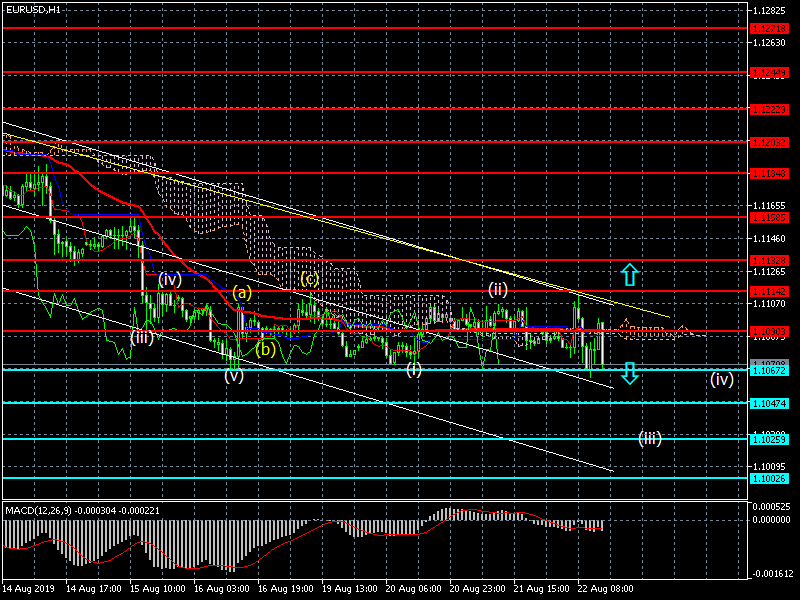The image size is (800, 600).
Task: Select the cyan 1.10026 price tag
Action: pyautogui.click(x=769, y=479)
